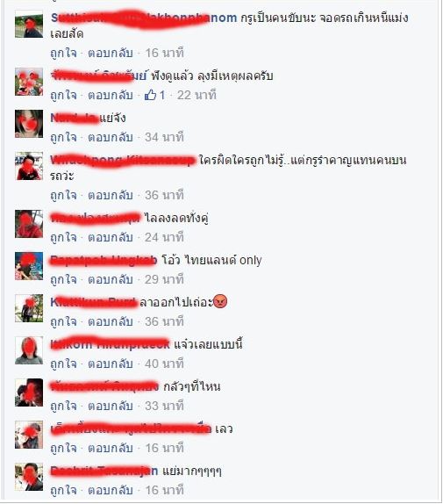
Task: Click the angry emoji in the comment
Action: coord(220,301)
